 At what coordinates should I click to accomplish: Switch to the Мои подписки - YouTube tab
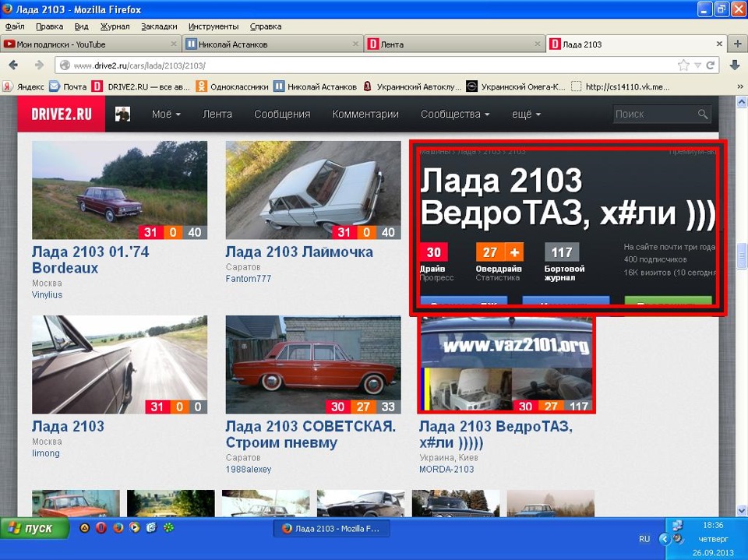[x=90, y=44]
